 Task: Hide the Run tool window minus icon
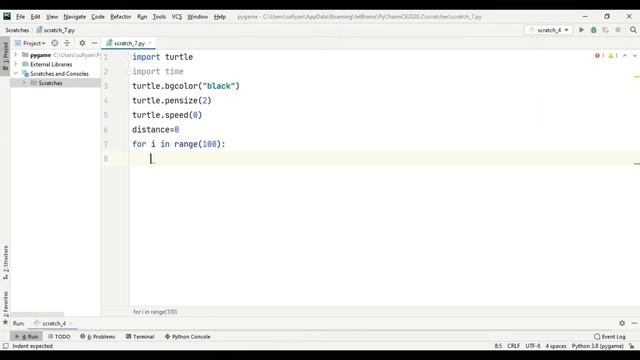[634, 323]
